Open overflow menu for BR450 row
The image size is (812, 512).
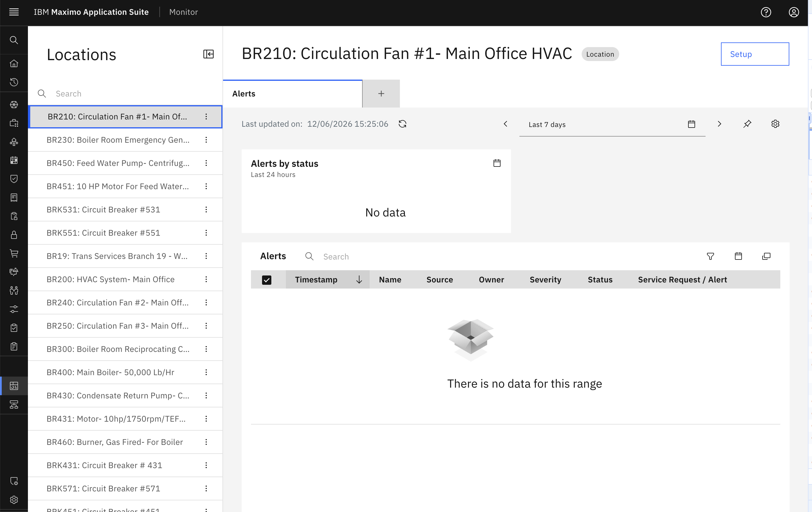point(206,163)
